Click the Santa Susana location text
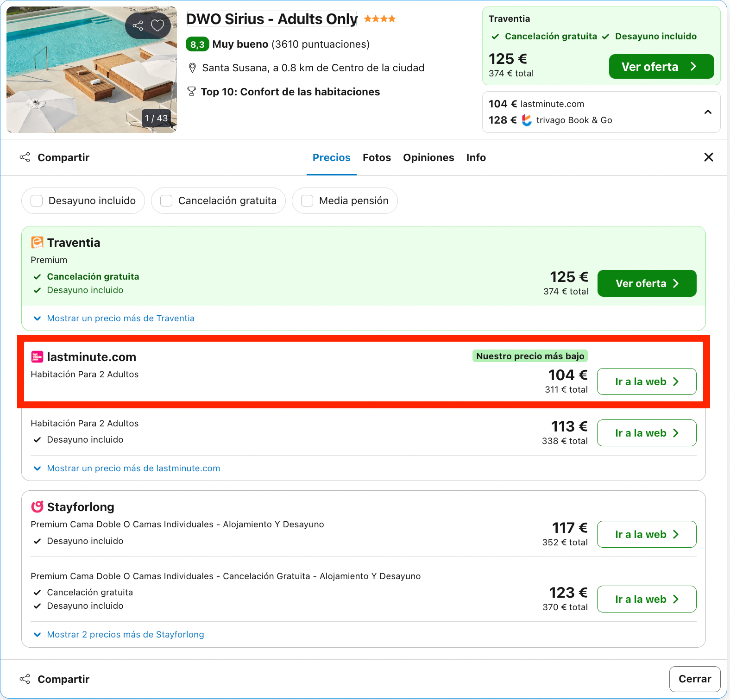This screenshot has width=730, height=700. click(x=313, y=68)
